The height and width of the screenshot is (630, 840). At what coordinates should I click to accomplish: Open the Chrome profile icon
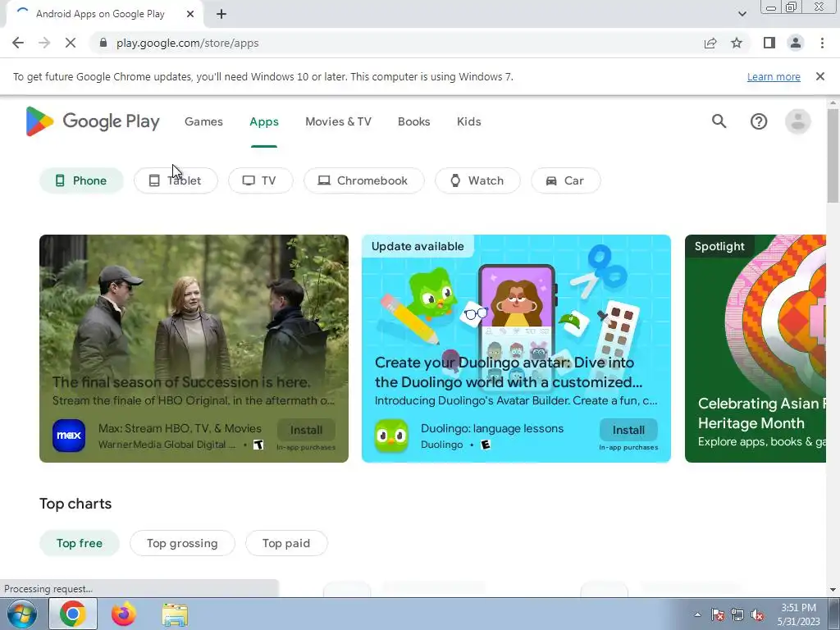(x=796, y=43)
